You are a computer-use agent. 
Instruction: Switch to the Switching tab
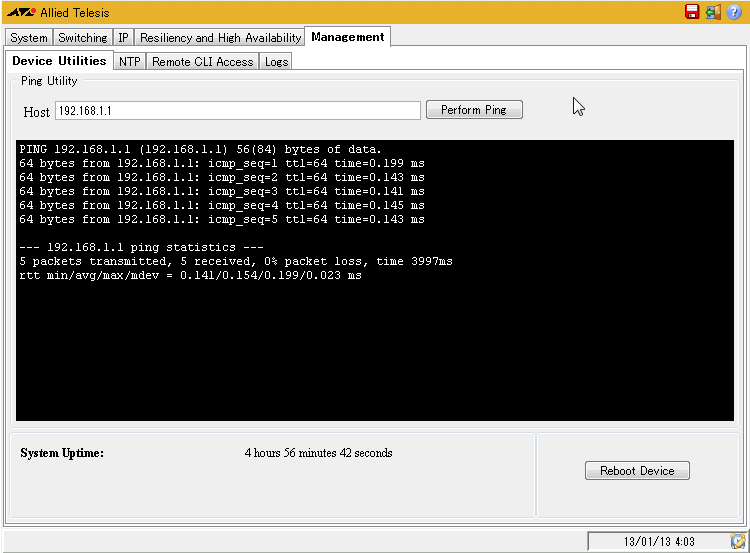[x=83, y=37]
